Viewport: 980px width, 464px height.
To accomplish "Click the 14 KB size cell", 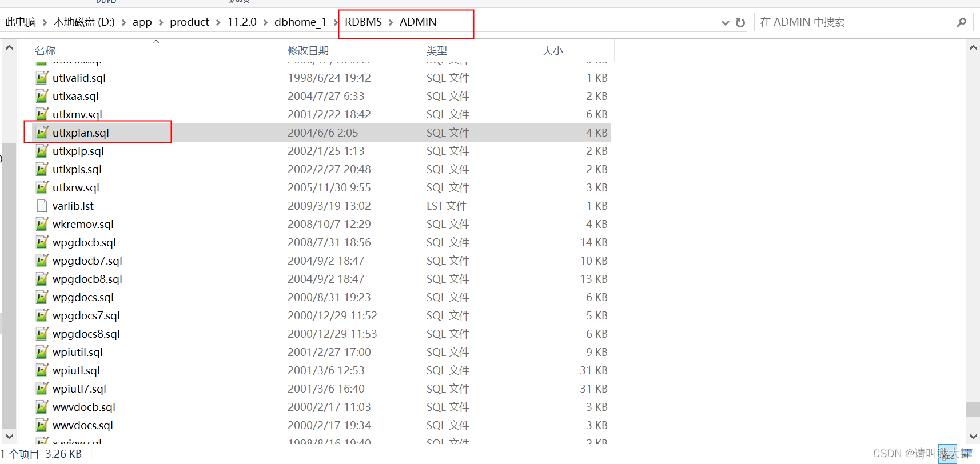I will tap(594, 242).
